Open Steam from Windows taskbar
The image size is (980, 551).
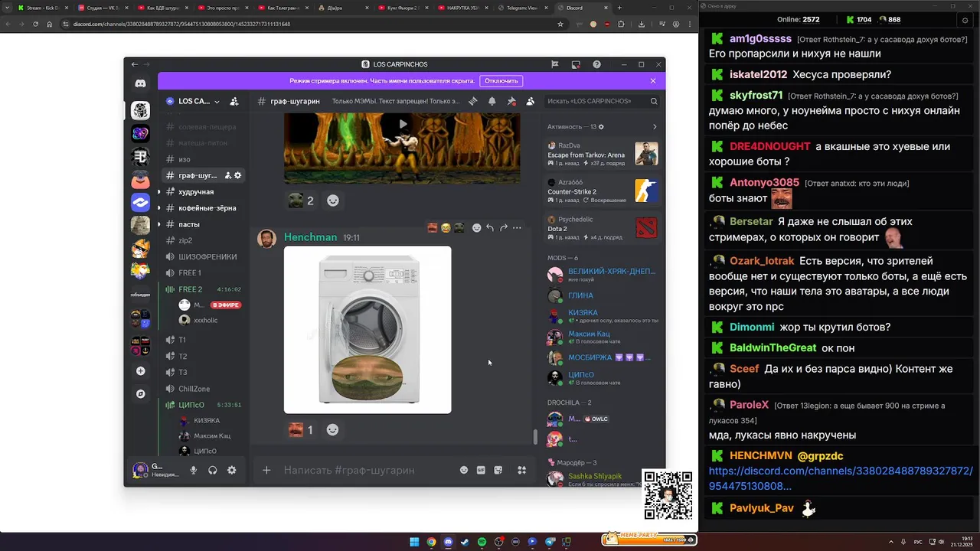coord(465,542)
